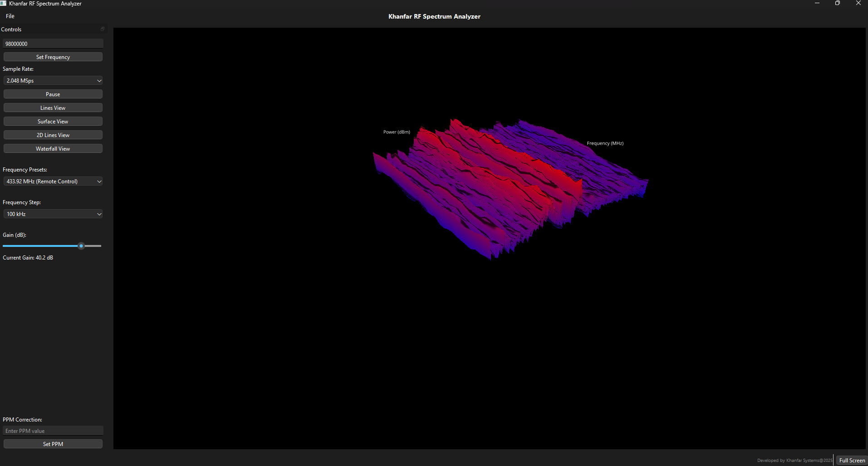Click the Set Frequency button
The width and height of the screenshot is (868, 466).
coord(53,57)
